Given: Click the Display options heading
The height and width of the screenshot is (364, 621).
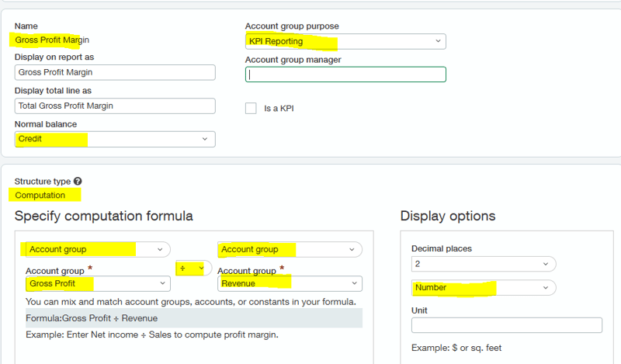Looking at the screenshot, I should (x=447, y=216).
